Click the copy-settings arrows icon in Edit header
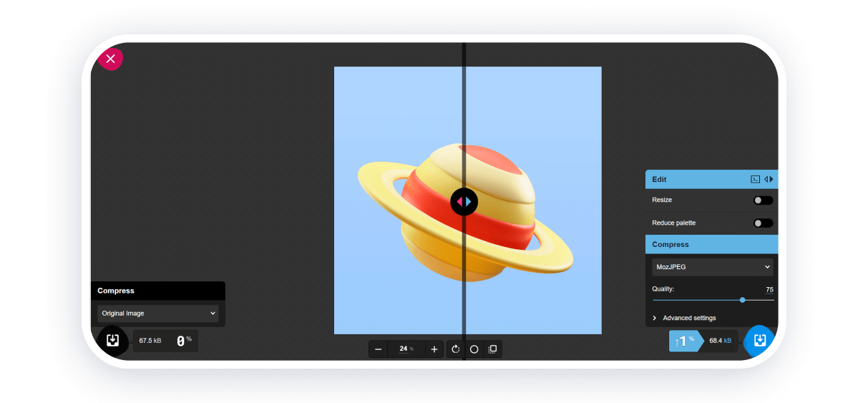 (769, 179)
